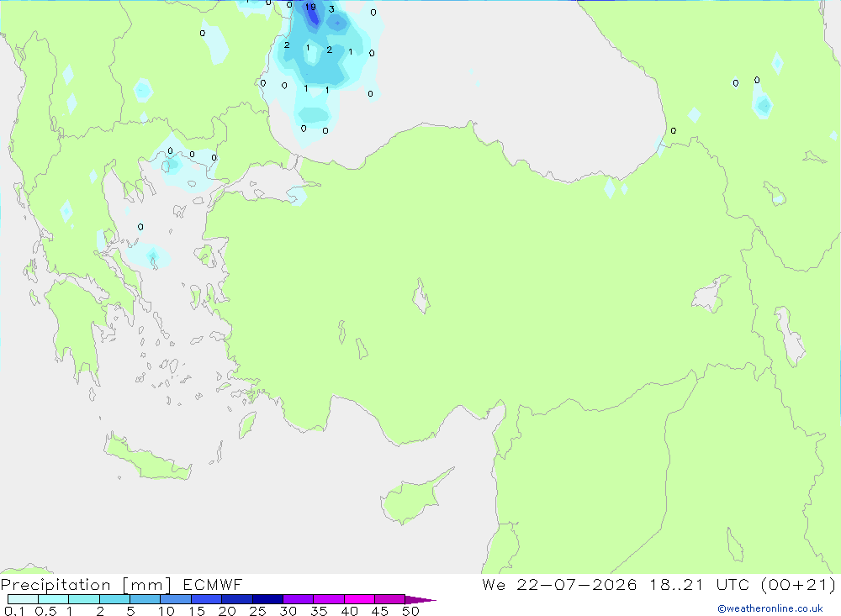841x616 pixels.
Task: Click the 'We 22-07-2026' date text
Action: pyautogui.click(x=559, y=584)
